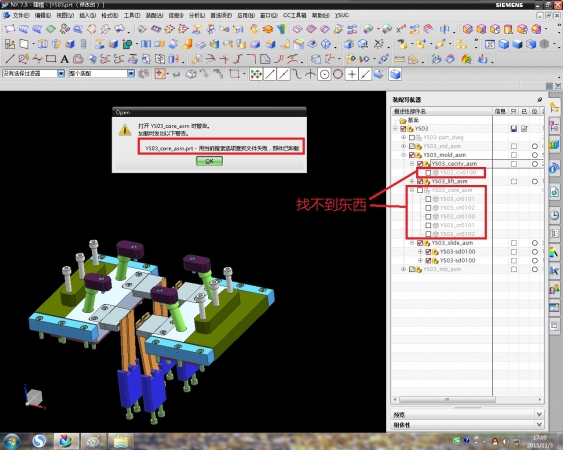The width and height of the screenshot is (563, 450).
Task: Click the 描述性部件名 column header
Action: 441,111
